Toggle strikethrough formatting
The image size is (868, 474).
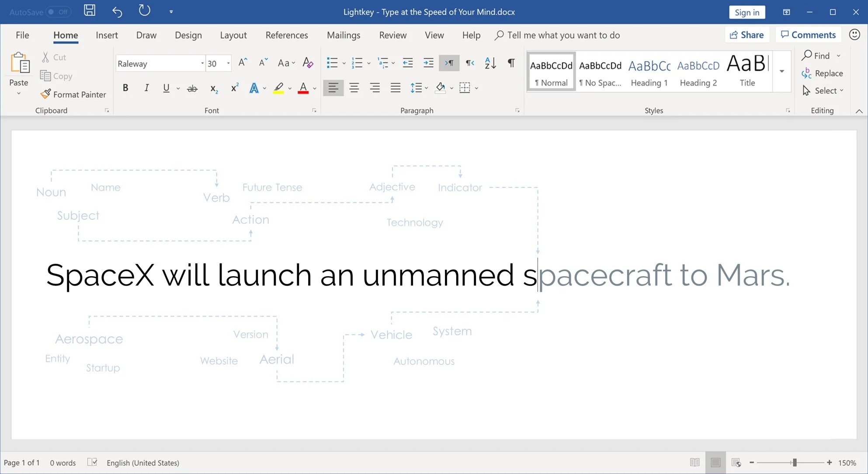[x=192, y=88]
